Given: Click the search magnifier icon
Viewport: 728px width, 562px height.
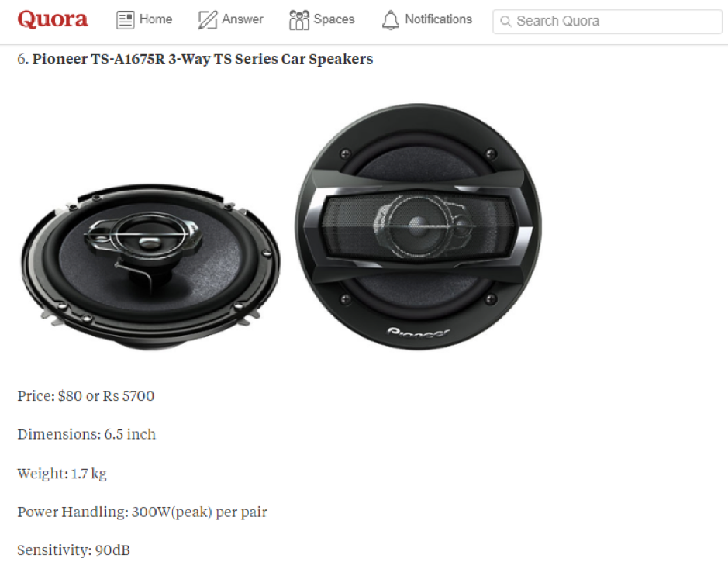Looking at the screenshot, I should [x=506, y=22].
